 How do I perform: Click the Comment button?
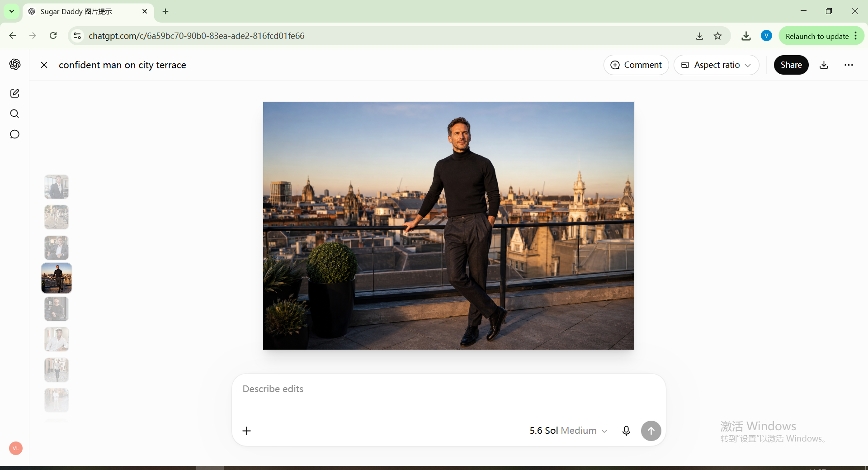pos(636,65)
